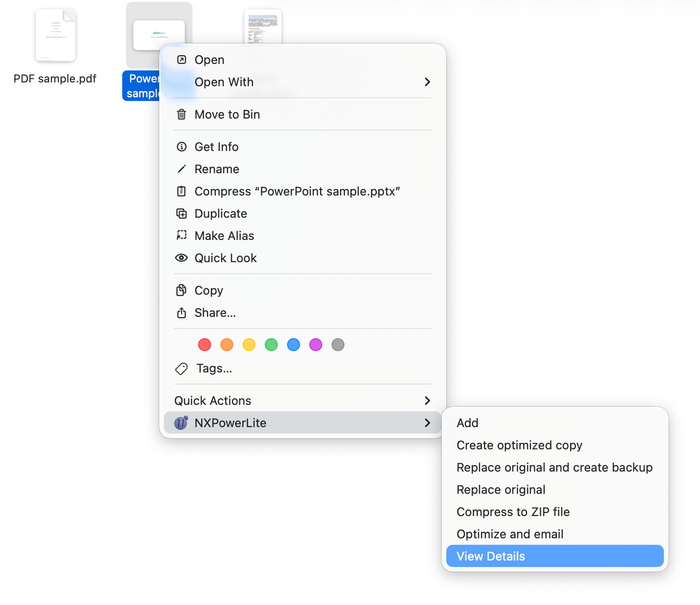The height and width of the screenshot is (605, 700).
Task: Select the PDF sample.pdf thumbnail
Action: (x=55, y=35)
